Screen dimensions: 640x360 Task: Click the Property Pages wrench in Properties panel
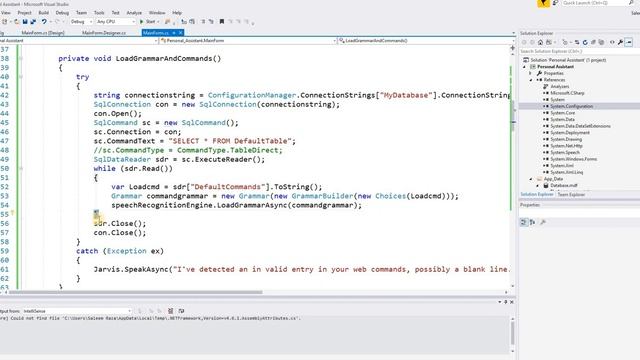[x=543, y=222]
